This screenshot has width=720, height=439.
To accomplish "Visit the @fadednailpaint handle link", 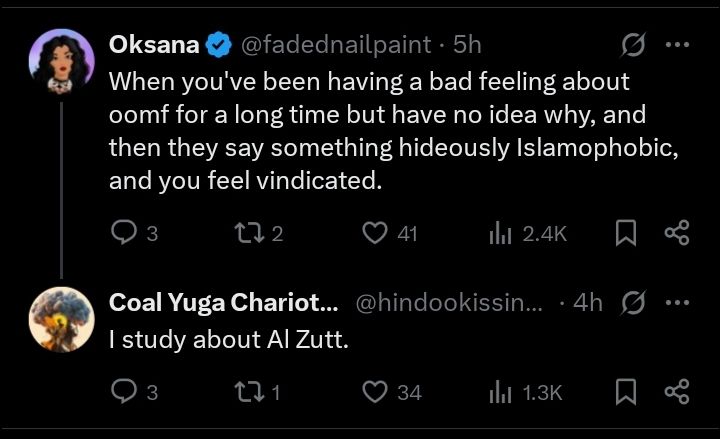I will click(x=336, y=45).
